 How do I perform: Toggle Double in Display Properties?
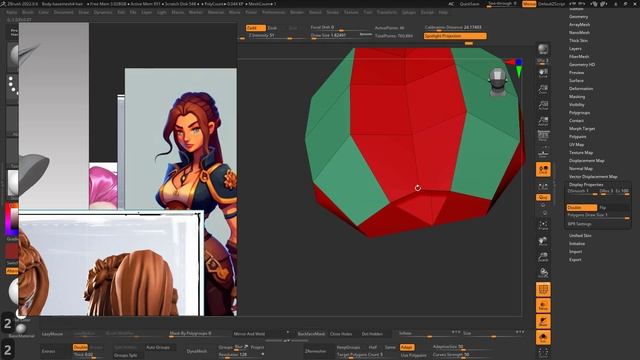click(581, 207)
